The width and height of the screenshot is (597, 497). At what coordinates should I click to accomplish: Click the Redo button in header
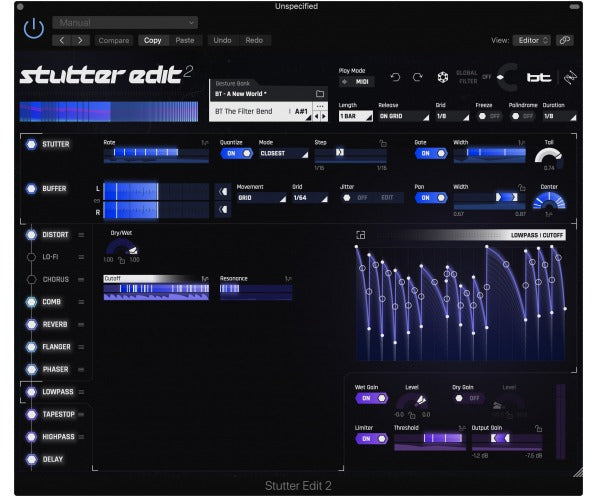tap(254, 40)
